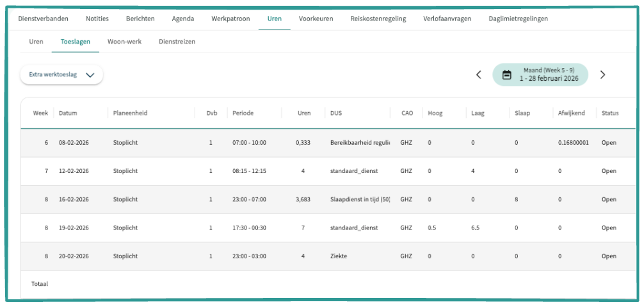Open the Reiskostenregeling tab
Image resolution: width=644 pixels, height=307 pixels.
pyautogui.click(x=378, y=19)
